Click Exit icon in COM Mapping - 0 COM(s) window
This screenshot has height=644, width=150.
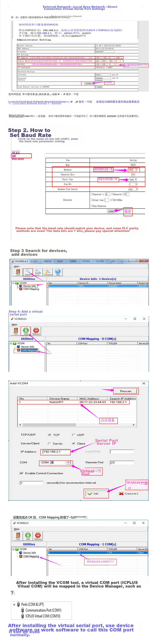coord(16,331)
